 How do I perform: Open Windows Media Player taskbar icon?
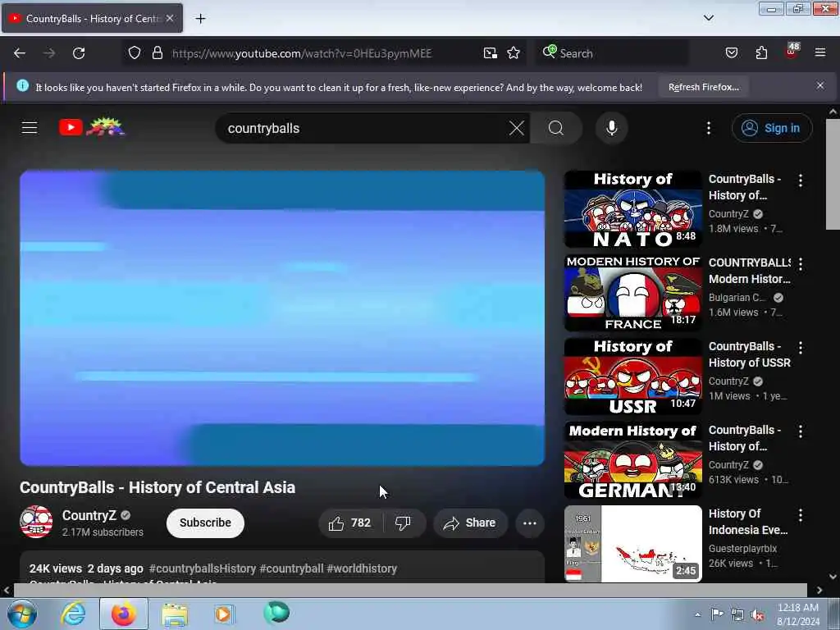223,614
